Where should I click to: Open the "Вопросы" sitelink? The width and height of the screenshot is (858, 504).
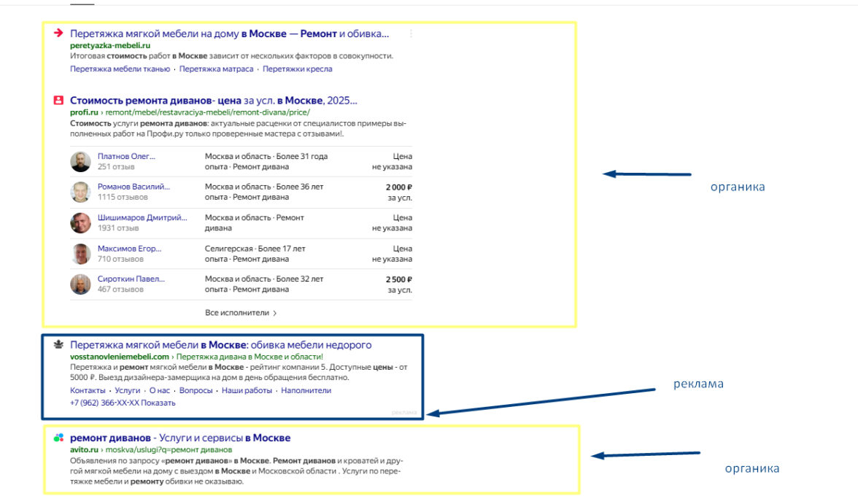(x=196, y=391)
